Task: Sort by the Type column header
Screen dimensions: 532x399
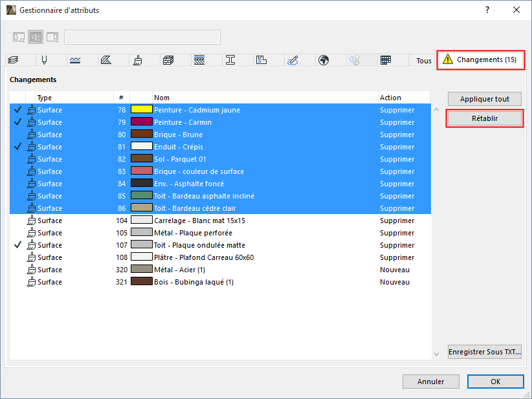Action: coord(74,98)
